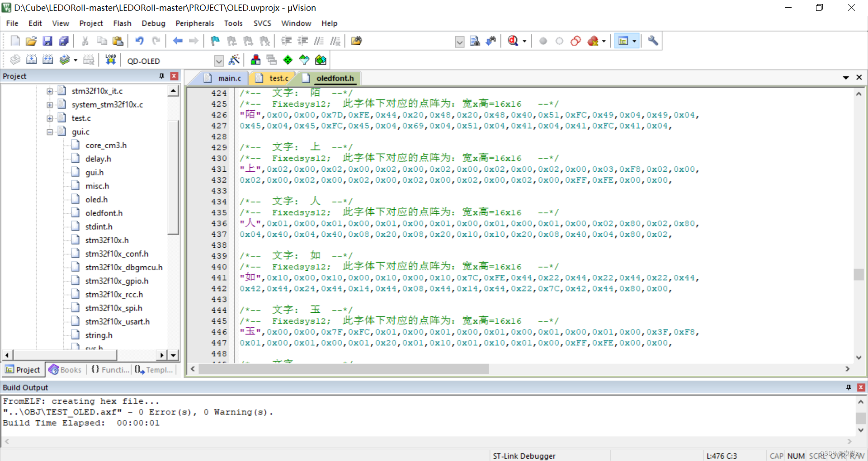Click the editor horizontal scrollbar thumb
Viewport: 868px width, 461px height.
[x=344, y=369]
